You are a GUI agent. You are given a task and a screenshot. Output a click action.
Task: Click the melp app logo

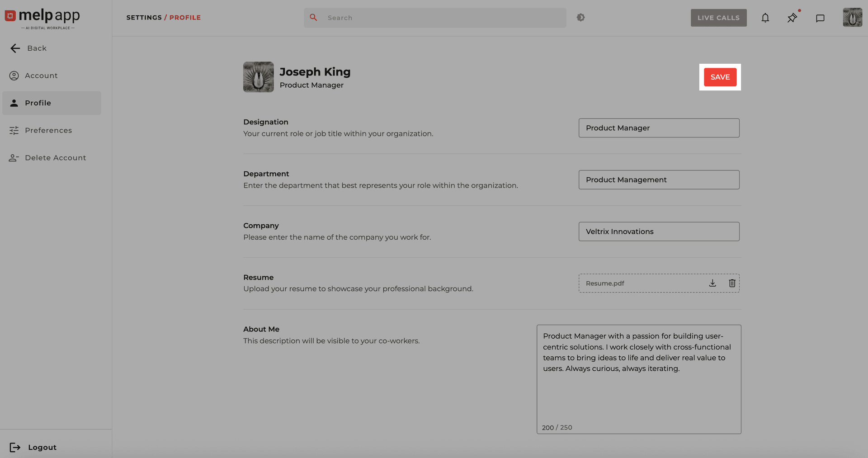tap(42, 18)
